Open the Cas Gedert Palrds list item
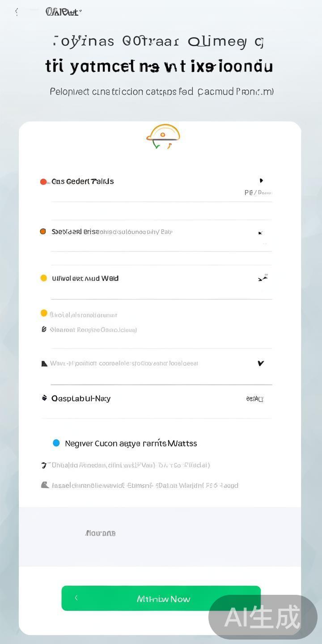The height and width of the screenshot is (644, 322). 83,182
